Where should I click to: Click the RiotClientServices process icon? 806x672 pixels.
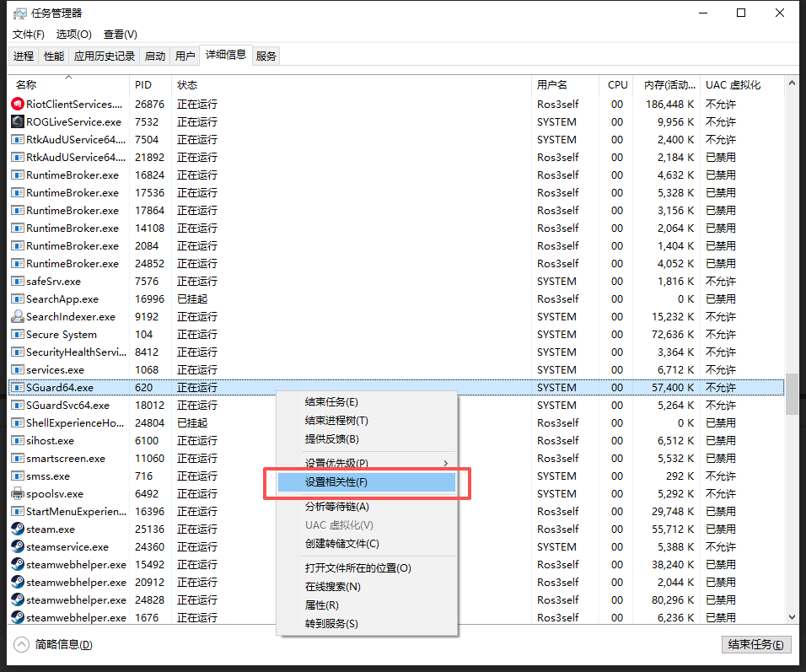point(18,105)
